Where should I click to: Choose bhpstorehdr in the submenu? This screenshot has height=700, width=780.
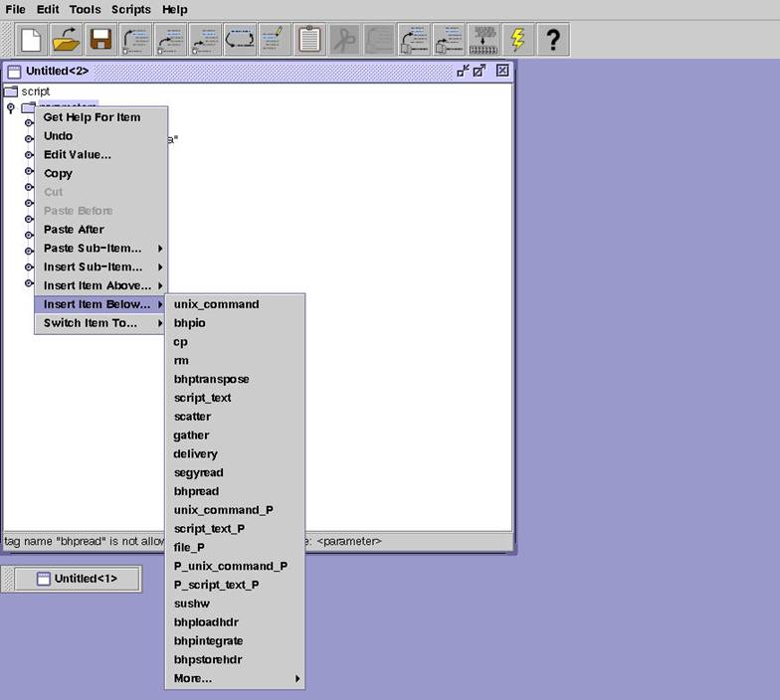click(x=235, y=660)
